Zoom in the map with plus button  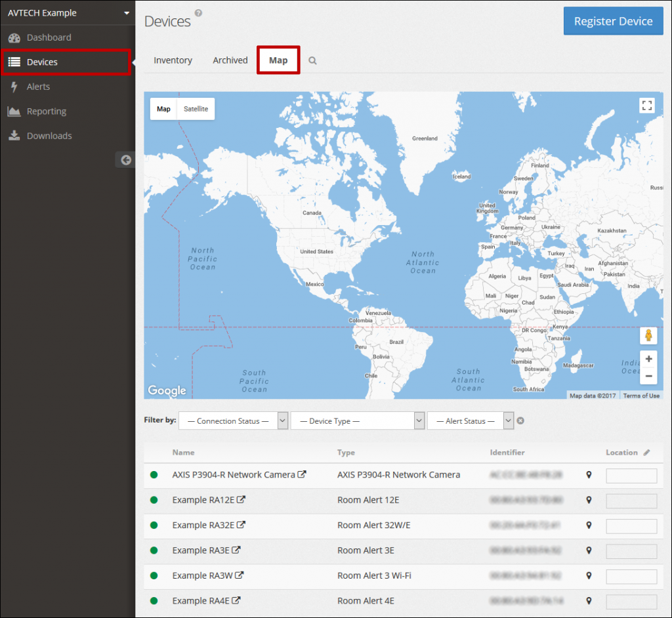(648, 359)
